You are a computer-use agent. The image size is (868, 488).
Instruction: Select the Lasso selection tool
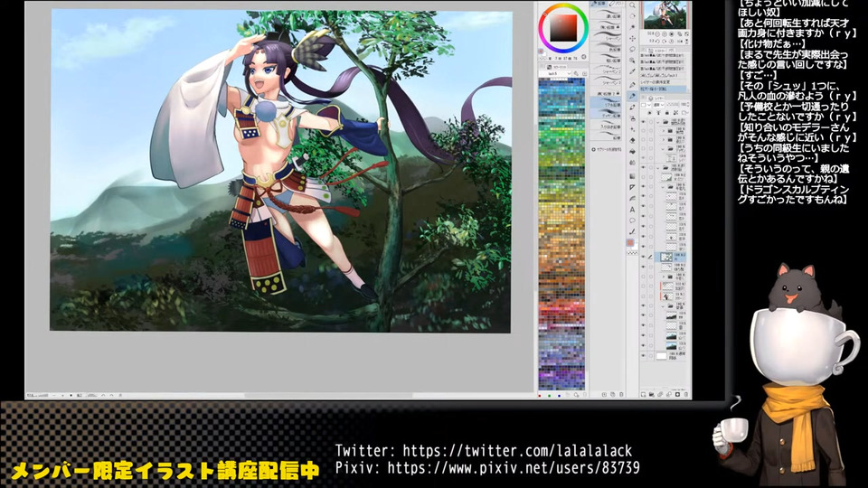pyautogui.click(x=632, y=49)
